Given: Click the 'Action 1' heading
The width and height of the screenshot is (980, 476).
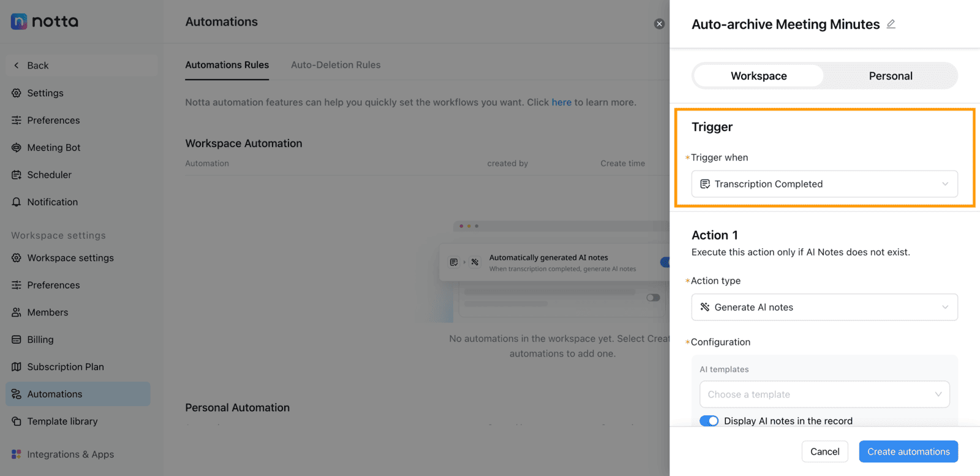Looking at the screenshot, I should click(x=715, y=235).
